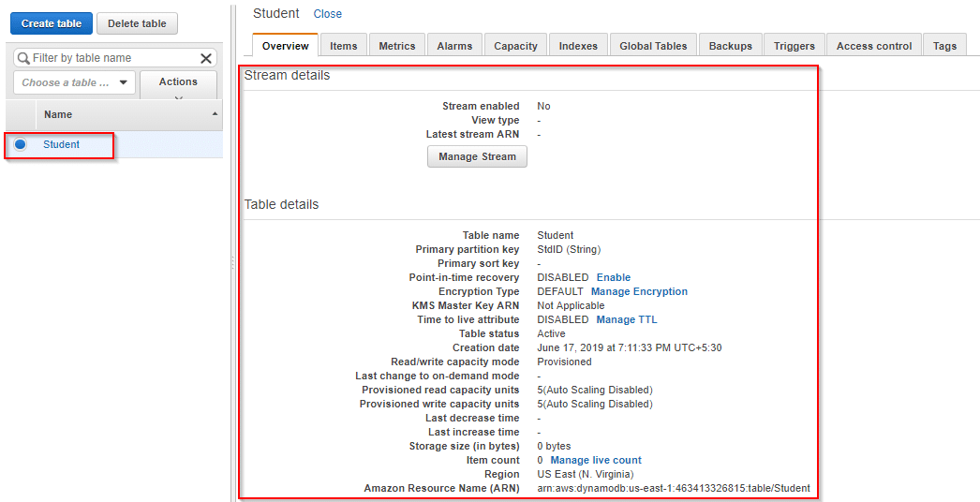This screenshot has height=502, width=980.
Task: Switch to the Items tab
Action: pos(344,46)
